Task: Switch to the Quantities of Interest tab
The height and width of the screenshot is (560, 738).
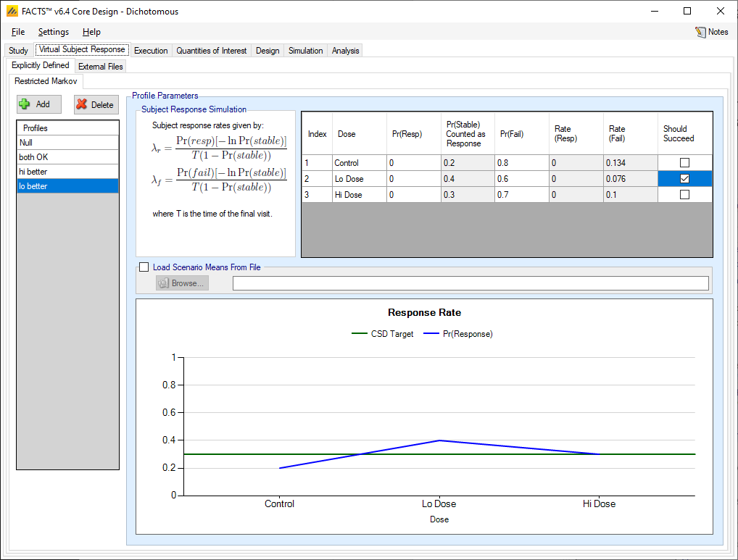Action: [x=212, y=51]
